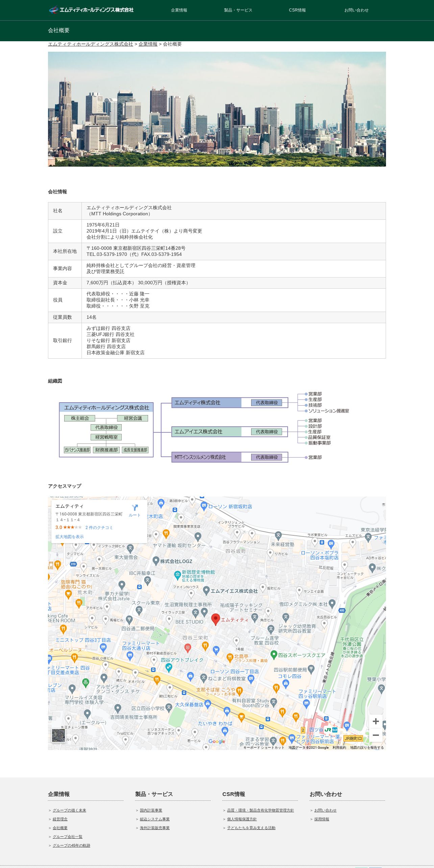Screen dimensions: 434x868
Task: Click the たいやき わかば shop marker
Action: pos(225,731)
